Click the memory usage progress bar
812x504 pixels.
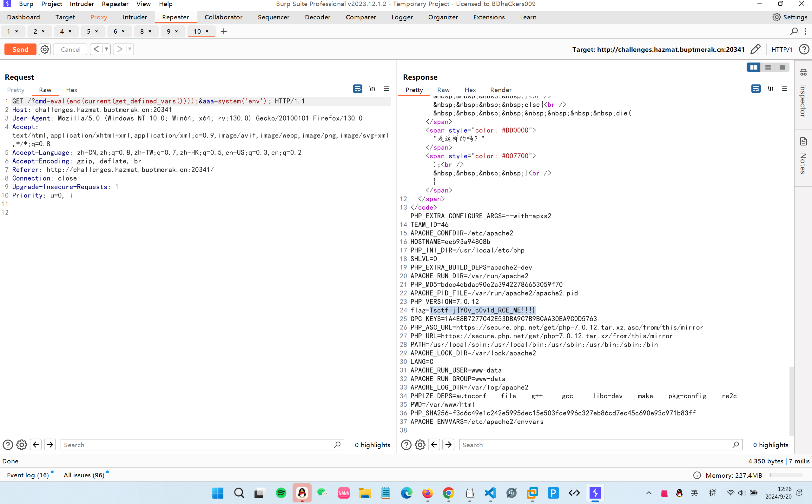tap(786, 475)
